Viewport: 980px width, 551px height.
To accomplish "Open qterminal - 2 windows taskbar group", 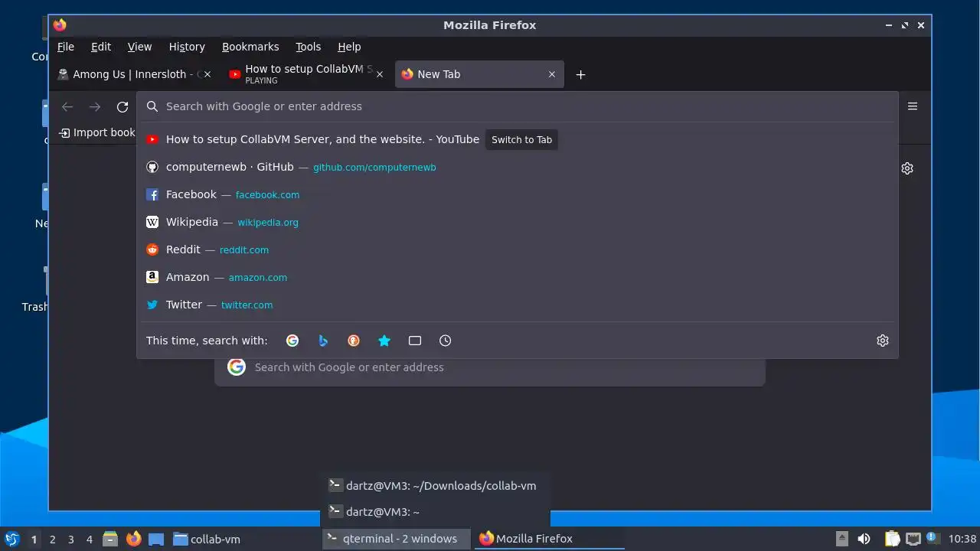I will (x=397, y=539).
